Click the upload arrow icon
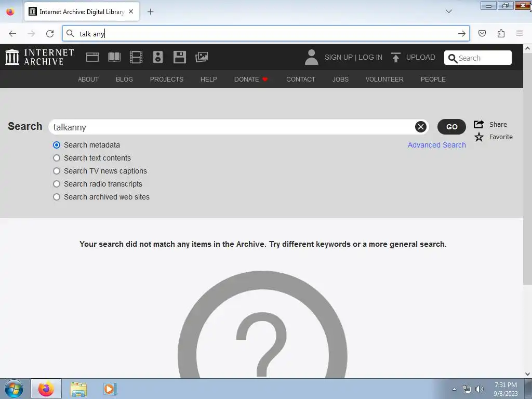 click(395, 57)
